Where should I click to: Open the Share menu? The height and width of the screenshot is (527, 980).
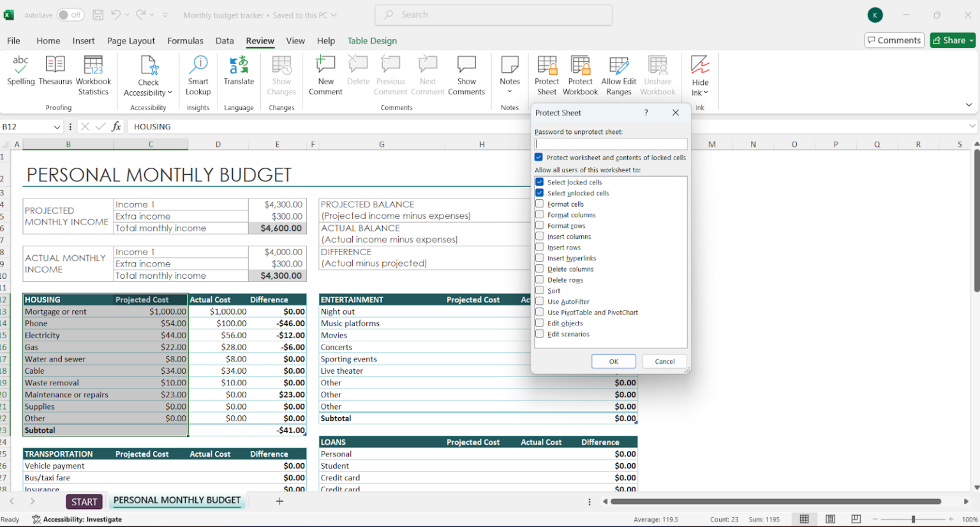(x=952, y=40)
